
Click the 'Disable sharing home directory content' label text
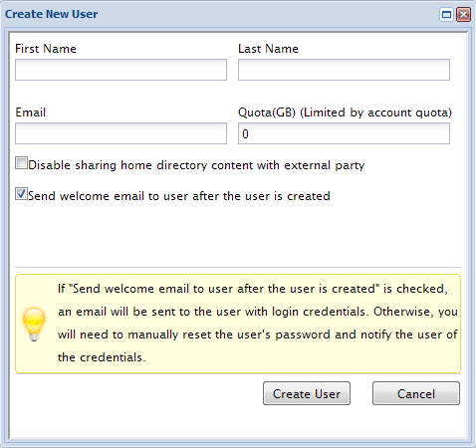point(196,165)
